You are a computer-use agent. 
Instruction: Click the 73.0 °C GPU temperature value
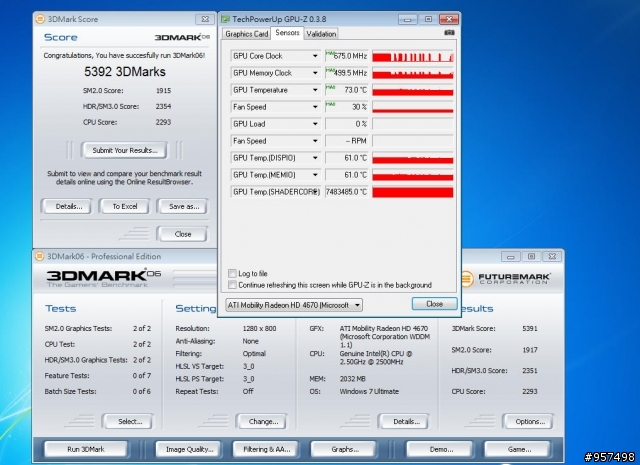click(356, 90)
